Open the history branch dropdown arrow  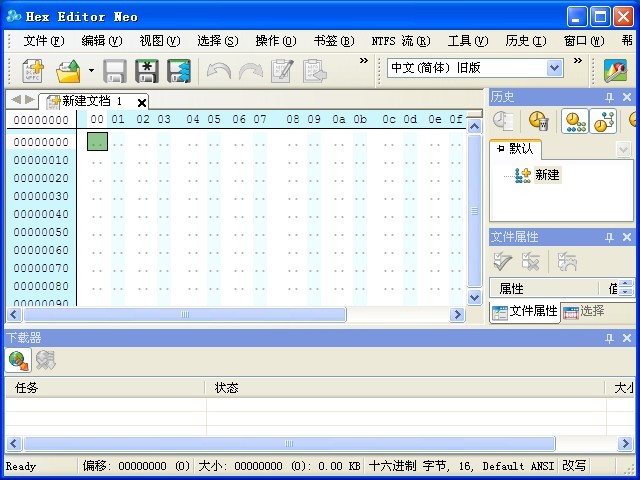click(623, 149)
